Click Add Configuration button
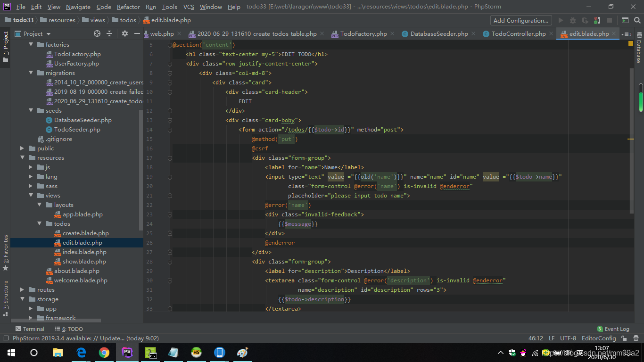 coord(520,20)
